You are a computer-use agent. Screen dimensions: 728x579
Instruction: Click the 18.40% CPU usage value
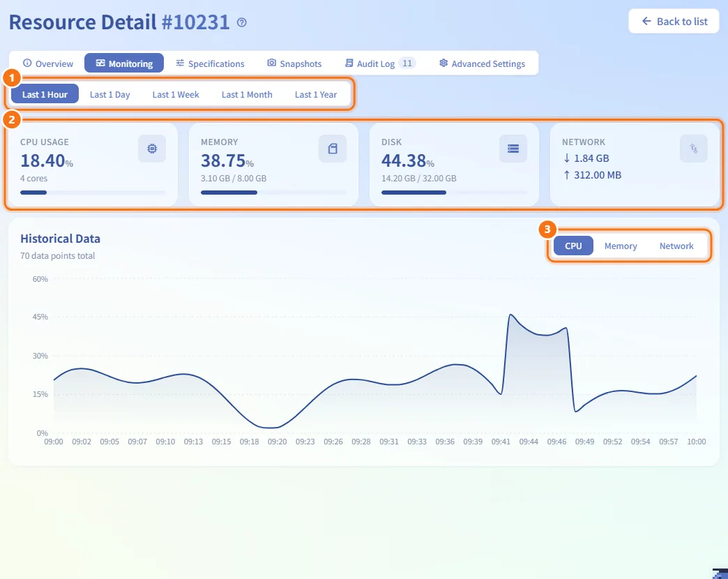pos(47,160)
